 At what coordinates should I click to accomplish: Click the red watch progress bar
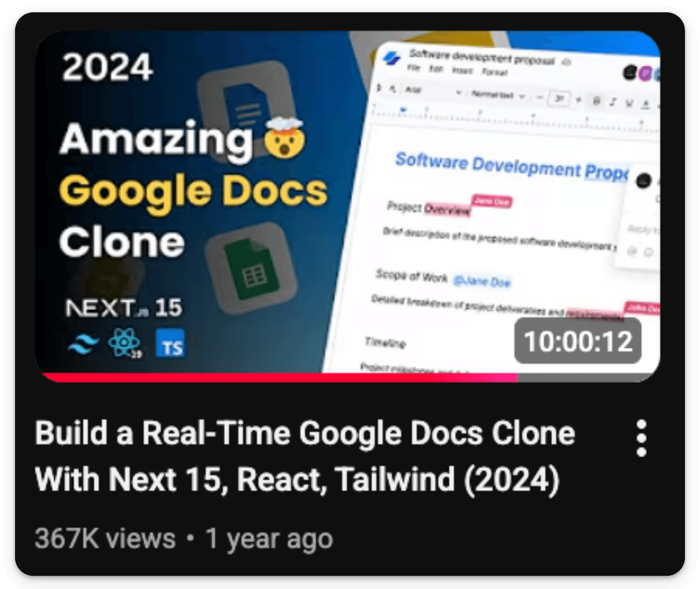[280, 378]
